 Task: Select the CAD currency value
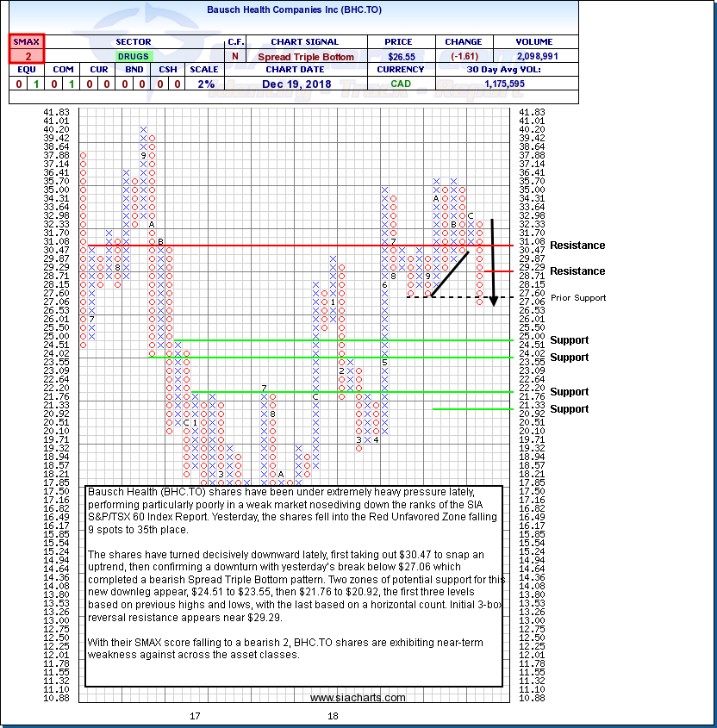click(401, 84)
